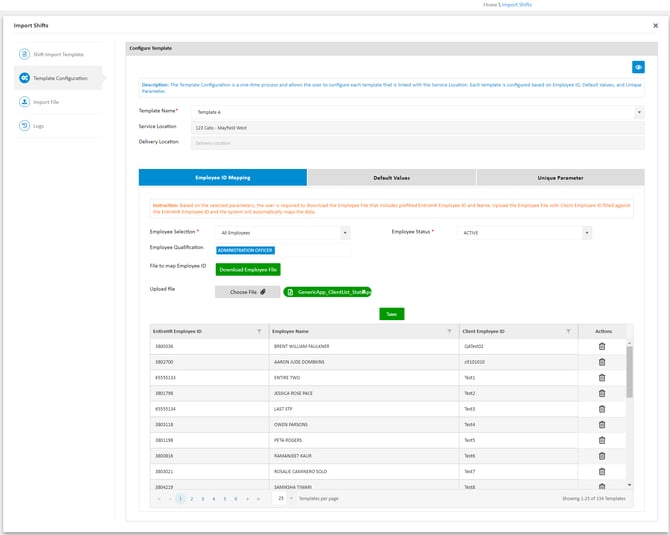This screenshot has height=535, width=670.
Task: Click the green Save button
Action: click(391, 314)
